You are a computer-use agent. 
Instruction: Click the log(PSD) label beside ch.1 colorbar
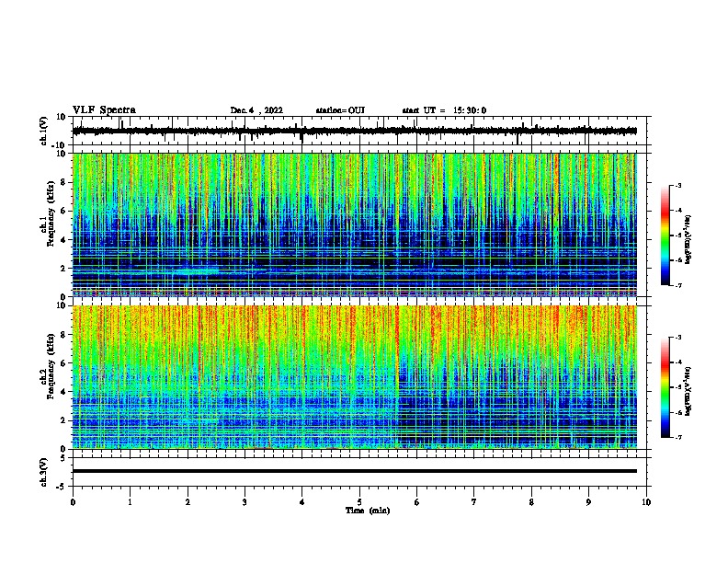click(x=688, y=239)
